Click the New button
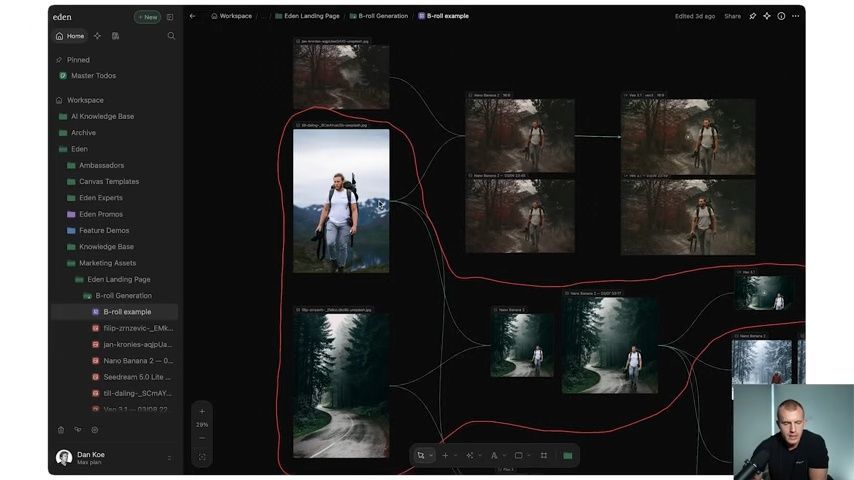Screen dimensions: 854x480 (x=147, y=17)
